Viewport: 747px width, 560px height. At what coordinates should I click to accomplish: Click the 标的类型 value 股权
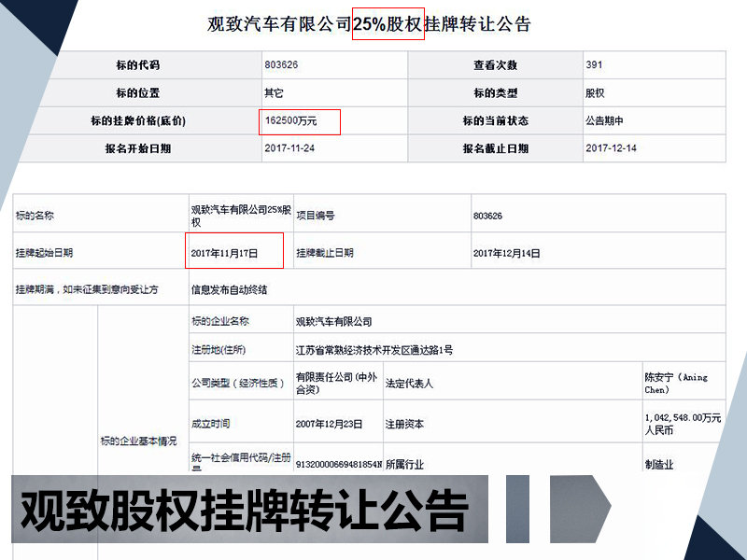595,92
